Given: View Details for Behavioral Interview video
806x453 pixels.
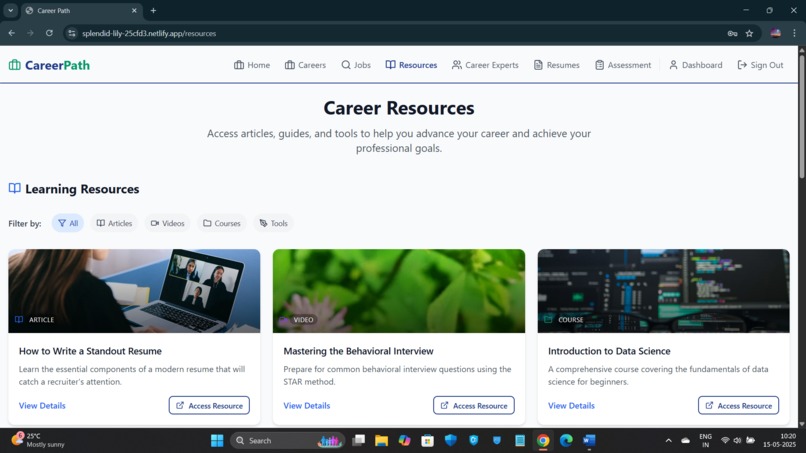Looking at the screenshot, I should pyautogui.click(x=307, y=406).
